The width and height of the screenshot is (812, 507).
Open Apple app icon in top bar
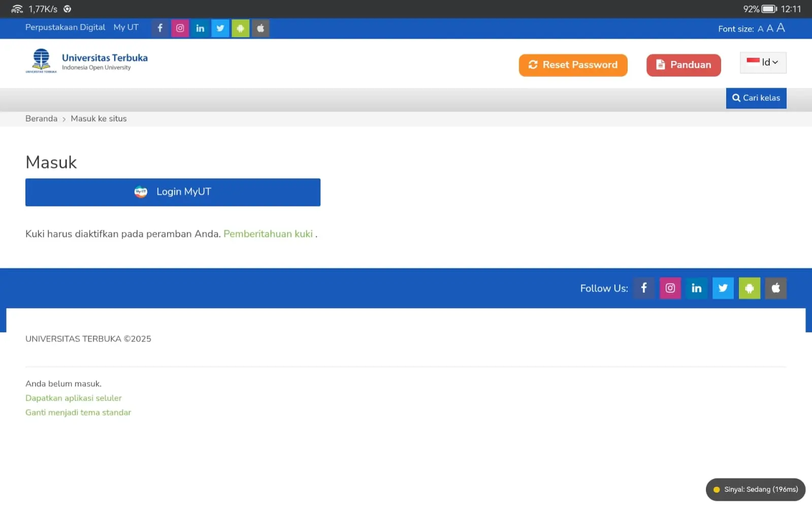pyautogui.click(x=261, y=28)
